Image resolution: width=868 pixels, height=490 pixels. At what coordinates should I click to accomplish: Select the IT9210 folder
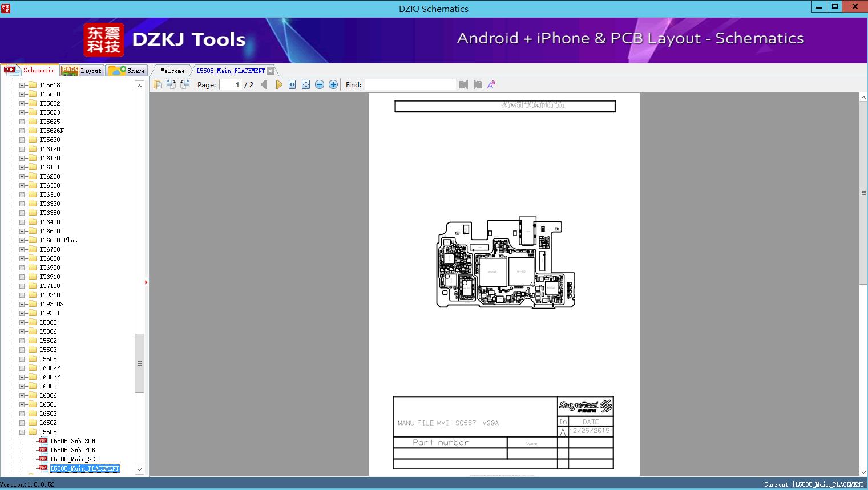50,295
